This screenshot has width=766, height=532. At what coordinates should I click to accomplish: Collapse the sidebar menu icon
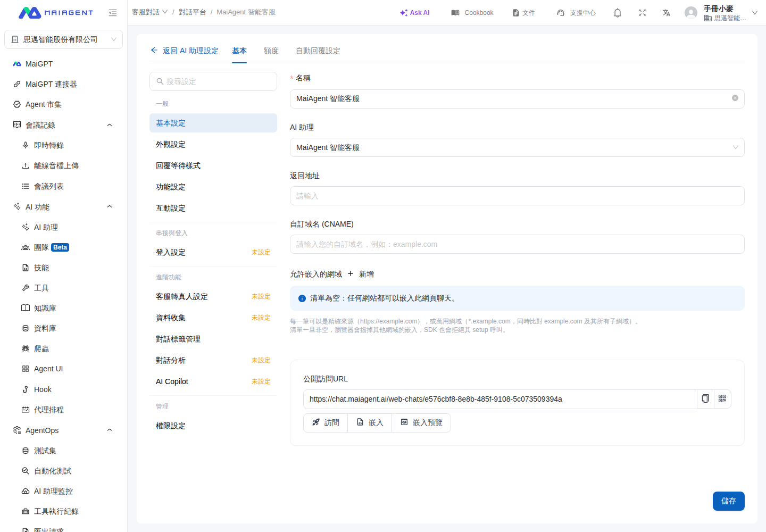112,12
